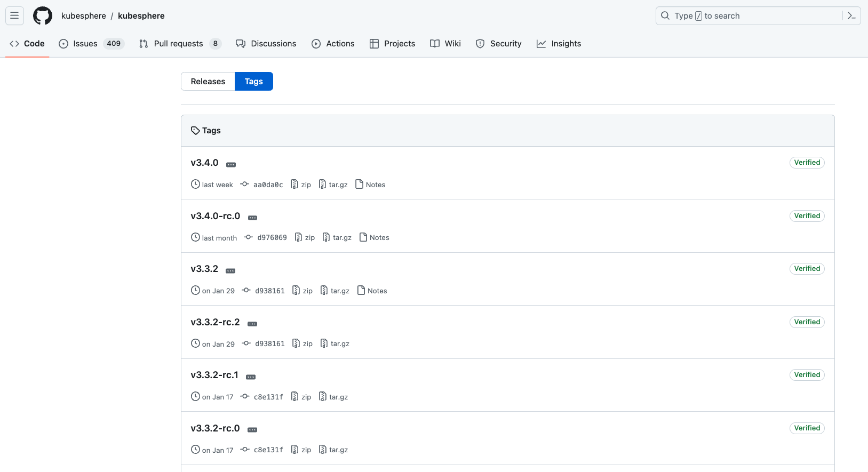Open the Code tab
The height and width of the screenshot is (472, 868).
27,44
